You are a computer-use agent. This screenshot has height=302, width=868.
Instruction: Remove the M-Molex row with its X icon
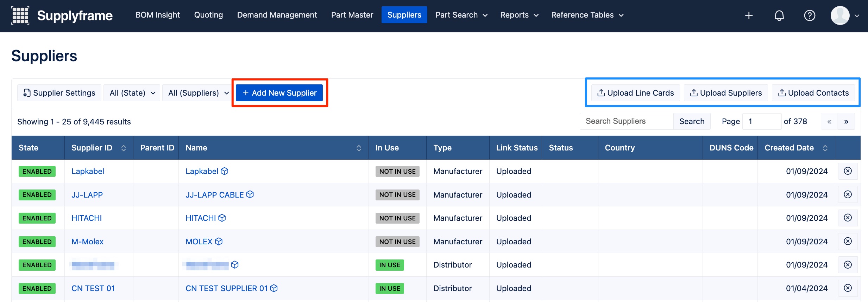[x=848, y=241]
